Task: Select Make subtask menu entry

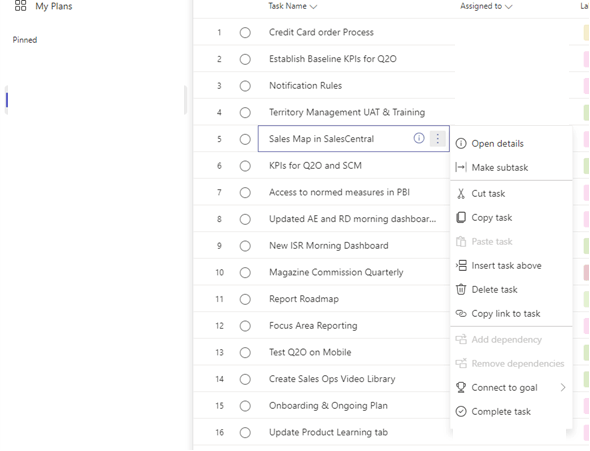Action: [x=511, y=167]
